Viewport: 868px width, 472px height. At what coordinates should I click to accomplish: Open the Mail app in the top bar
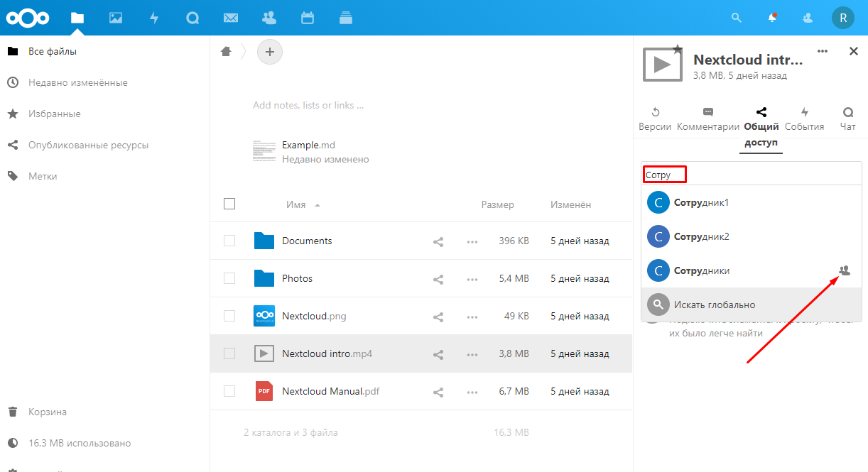point(231,18)
